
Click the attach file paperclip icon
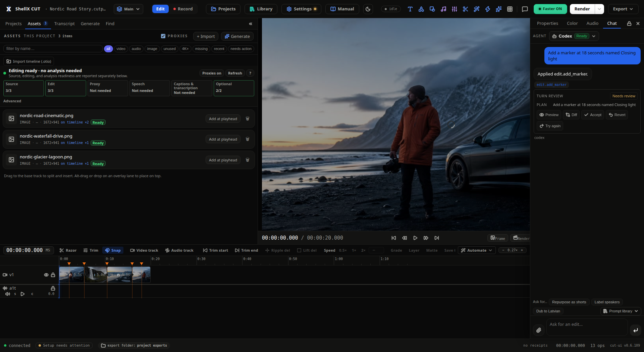[539, 330]
